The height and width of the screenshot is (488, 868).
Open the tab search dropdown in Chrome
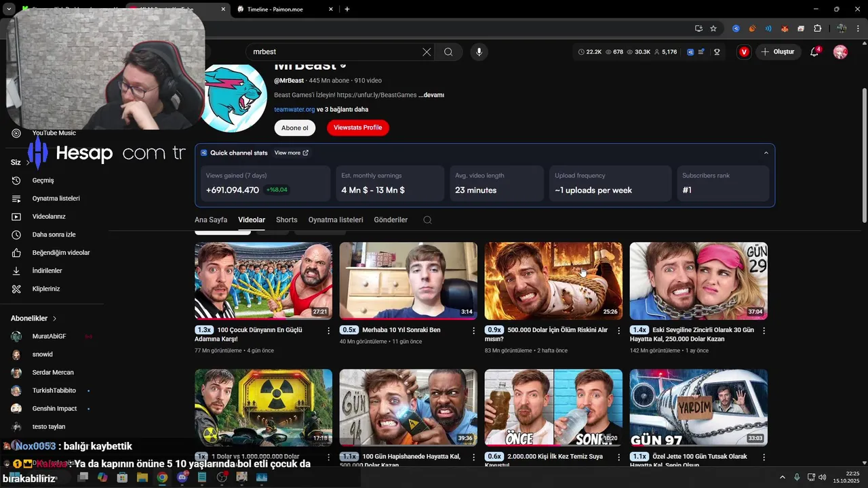tap(9, 9)
